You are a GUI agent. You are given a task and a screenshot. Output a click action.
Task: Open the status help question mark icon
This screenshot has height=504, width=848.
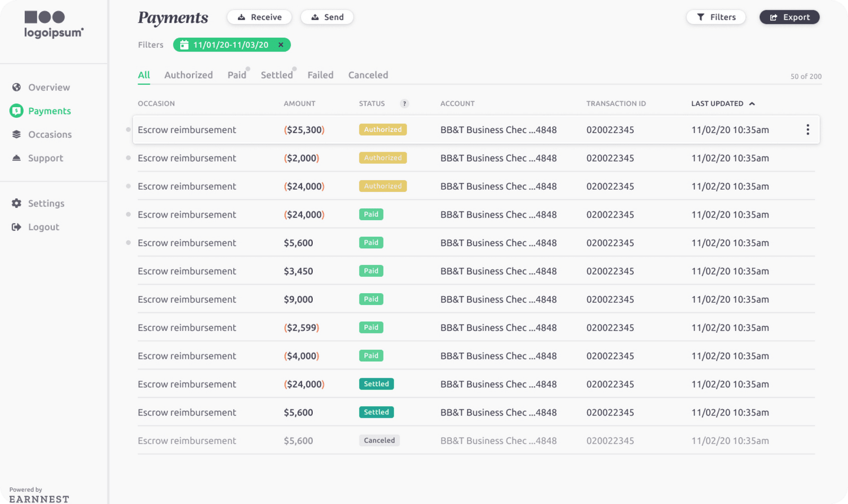click(x=404, y=104)
